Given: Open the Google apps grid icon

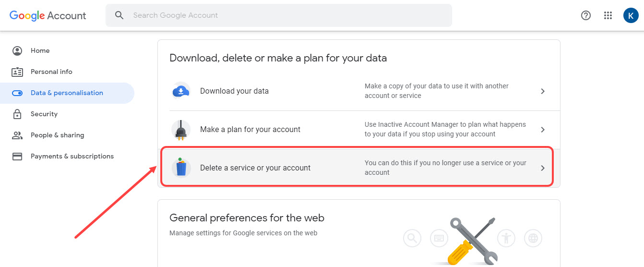Looking at the screenshot, I should [x=608, y=15].
